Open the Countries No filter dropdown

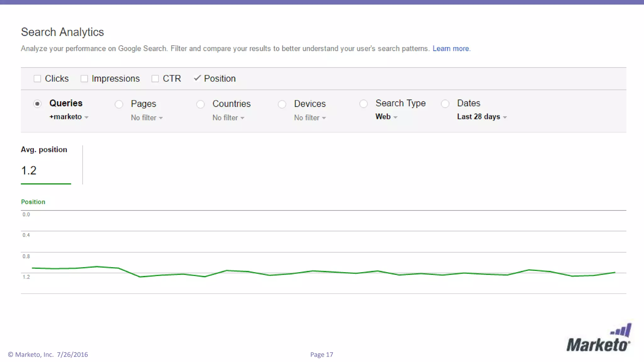228,118
